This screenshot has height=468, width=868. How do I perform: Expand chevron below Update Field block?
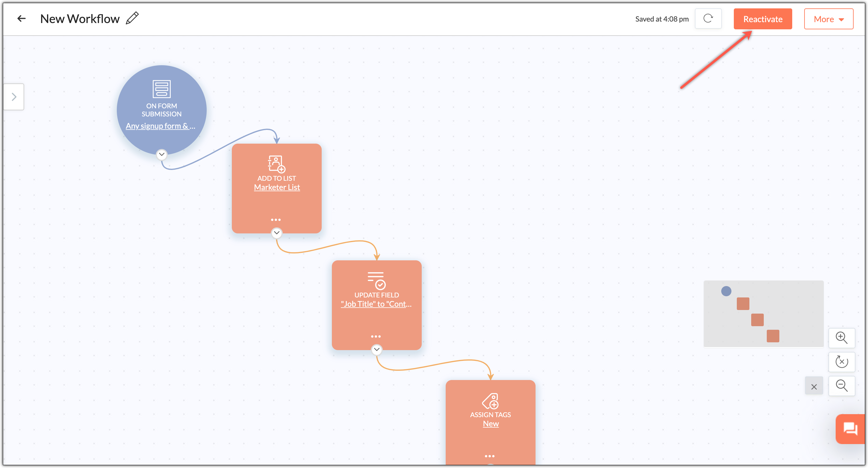pyautogui.click(x=376, y=350)
